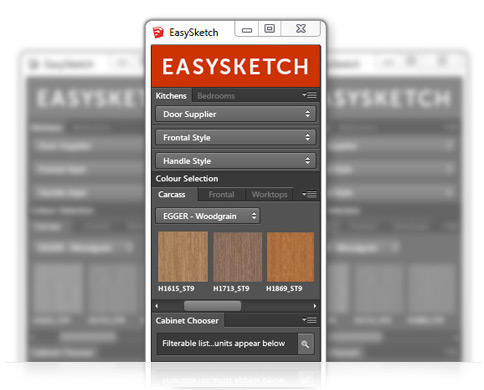Minimize the EasySketch window
Screen dimensions: 484x390
[x=247, y=29]
